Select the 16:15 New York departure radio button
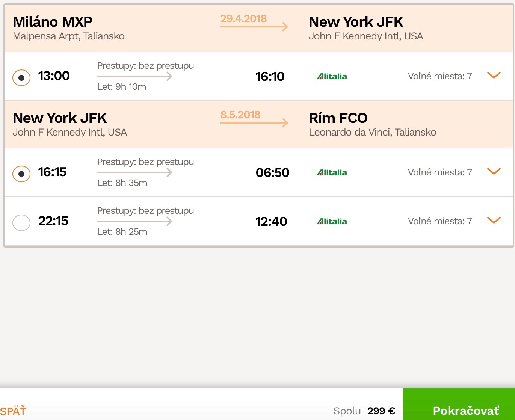The image size is (515, 420). [21, 174]
